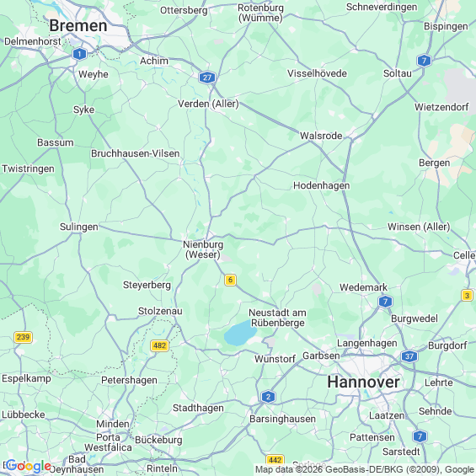Select the blue A27 motorway shield
This screenshot has height=476, width=476.
click(207, 78)
